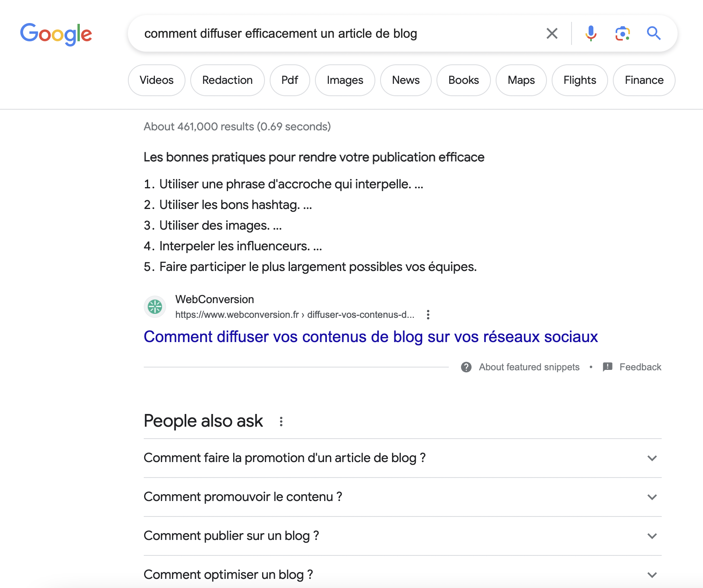Screen dimensions: 703x588
Task: Open the featured snippet article about diffusing blog content
Action: coord(370,337)
